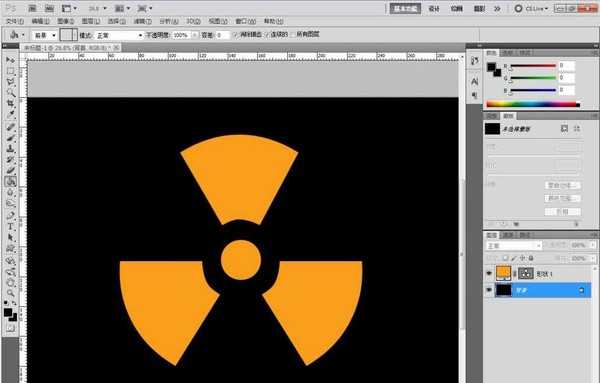Select the Move tool in toolbox

coord(10,60)
